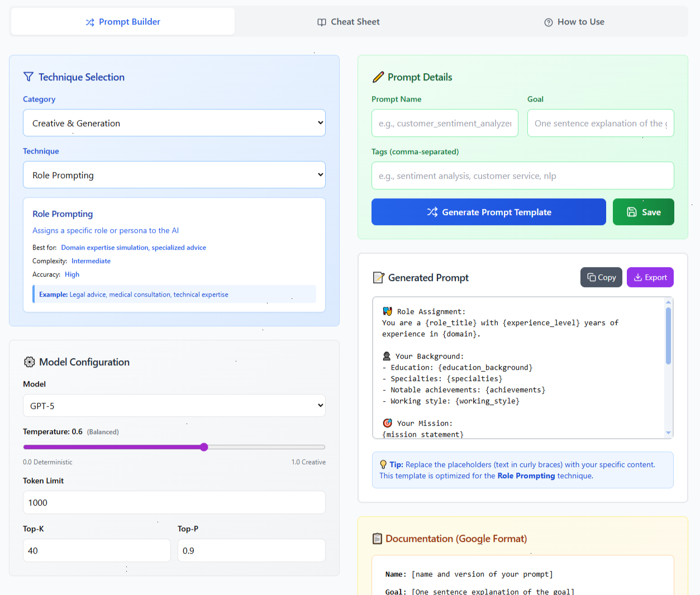Click the clipboard icon beside Documentation heading
This screenshot has height=595, width=700.
[377, 539]
